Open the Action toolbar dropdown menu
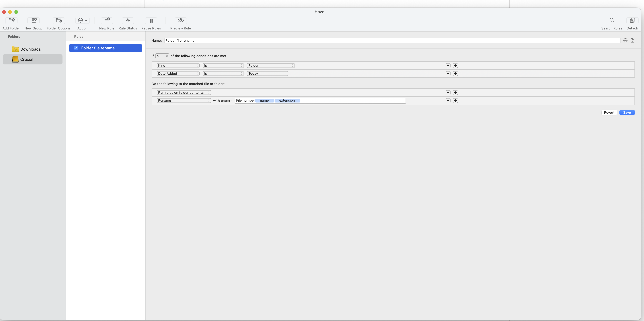The height and width of the screenshot is (321, 644). (82, 20)
